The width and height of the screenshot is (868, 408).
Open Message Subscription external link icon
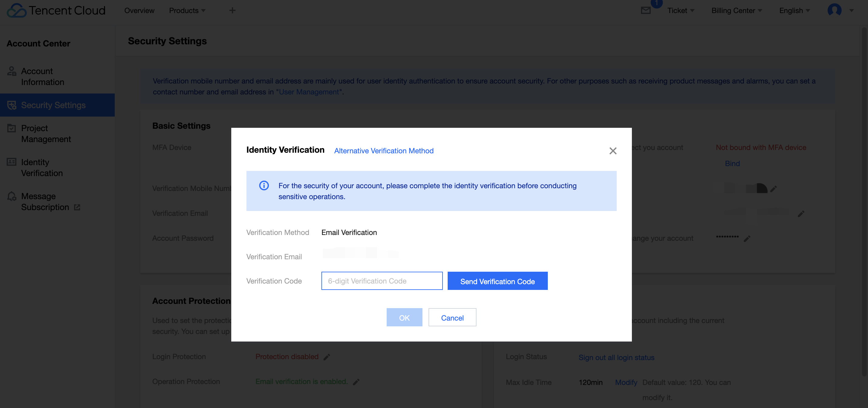tap(77, 207)
